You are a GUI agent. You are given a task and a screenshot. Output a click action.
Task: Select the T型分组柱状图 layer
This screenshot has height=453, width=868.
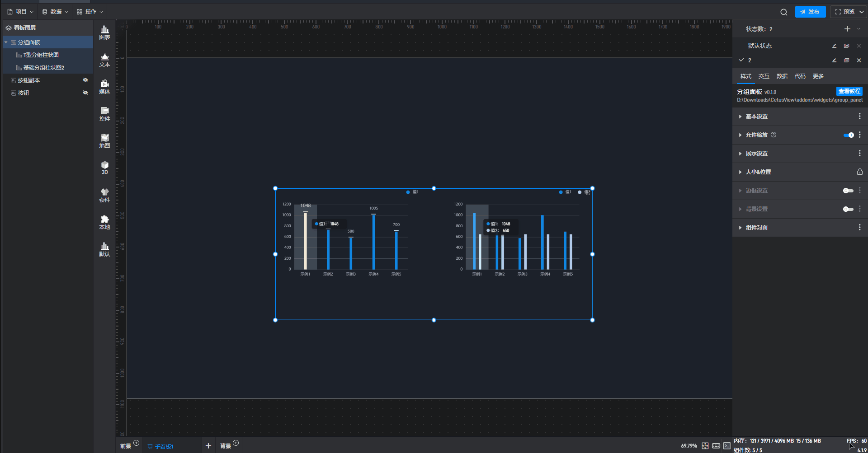click(41, 55)
